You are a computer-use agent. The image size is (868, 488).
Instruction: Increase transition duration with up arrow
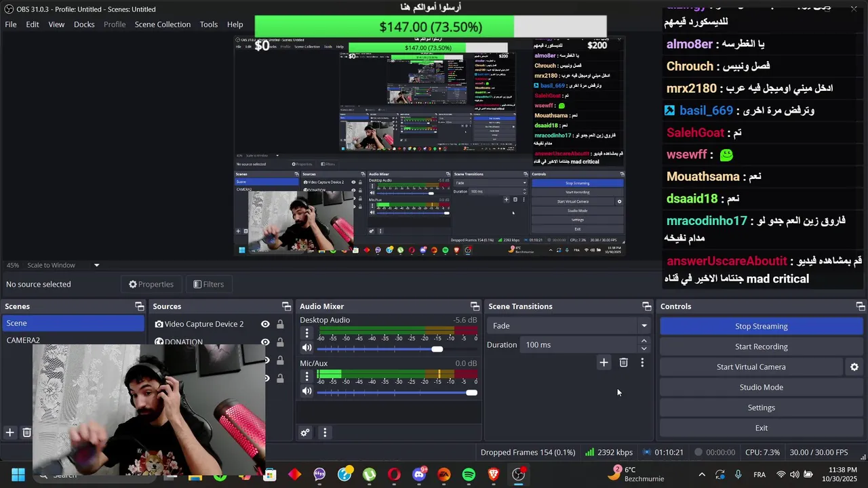(x=644, y=341)
